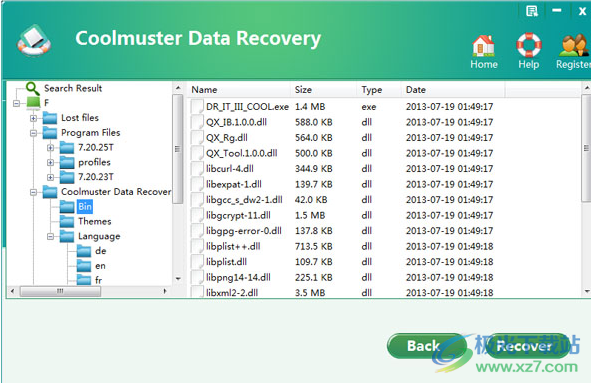Viewport: 591px width, 383px height.
Task: Go to the Home screen icon
Action: coord(483,45)
